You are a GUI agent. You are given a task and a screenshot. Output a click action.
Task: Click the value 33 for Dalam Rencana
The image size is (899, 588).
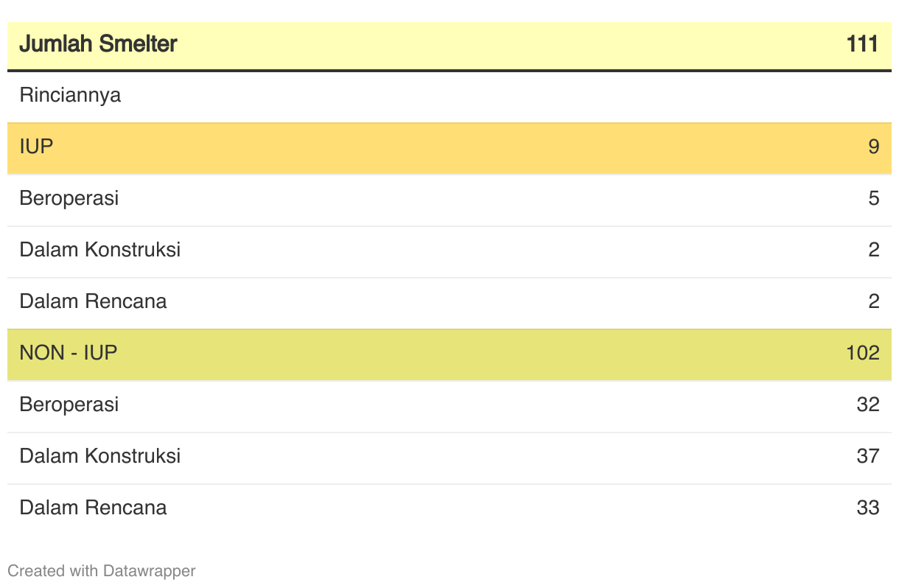pos(868,508)
